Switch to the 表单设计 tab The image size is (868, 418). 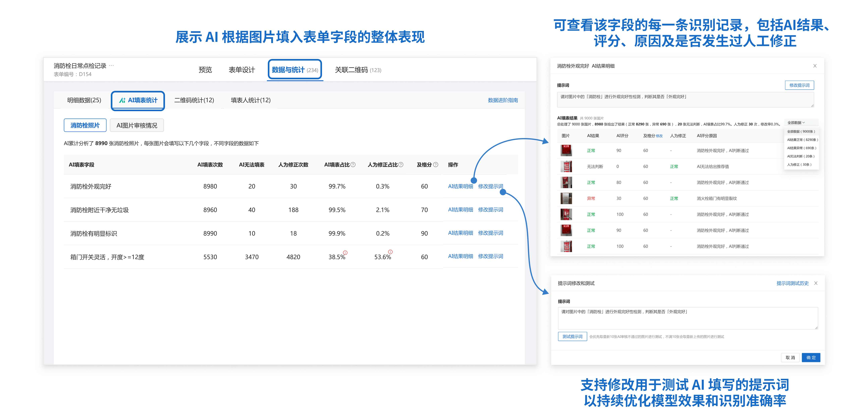click(x=242, y=70)
